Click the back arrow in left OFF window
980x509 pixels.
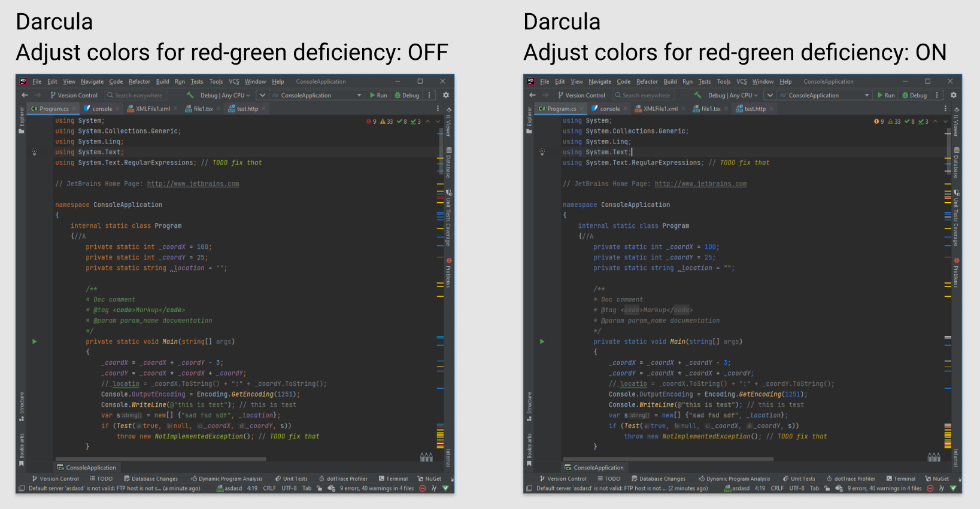click(25, 95)
